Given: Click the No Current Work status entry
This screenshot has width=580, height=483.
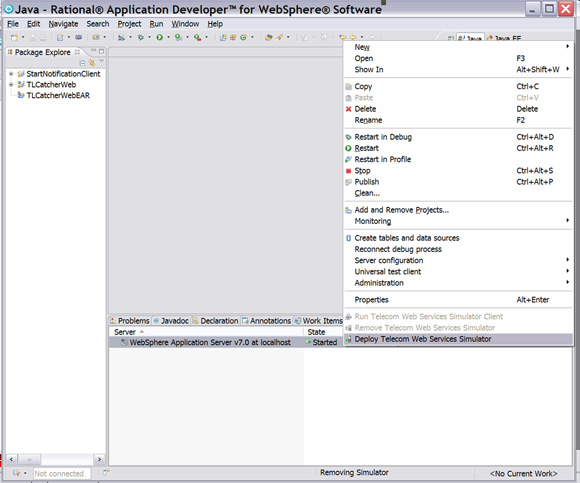Looking at the screenshot, I should pyautogui.click(x=523, y=474).
